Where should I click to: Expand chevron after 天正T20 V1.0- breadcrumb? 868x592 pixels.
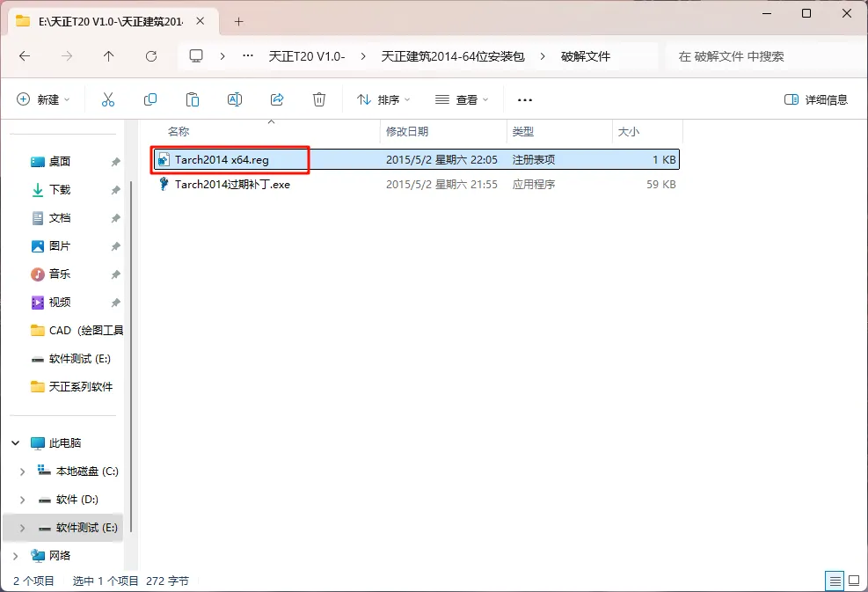tap(363, 56)
